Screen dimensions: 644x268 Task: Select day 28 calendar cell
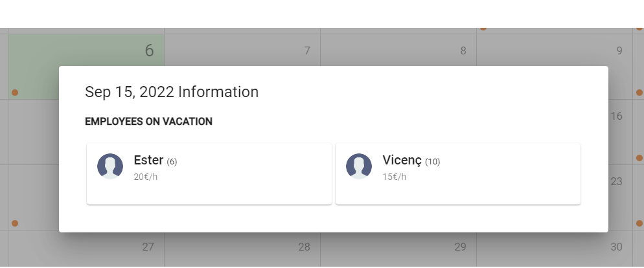coord(242,249)
